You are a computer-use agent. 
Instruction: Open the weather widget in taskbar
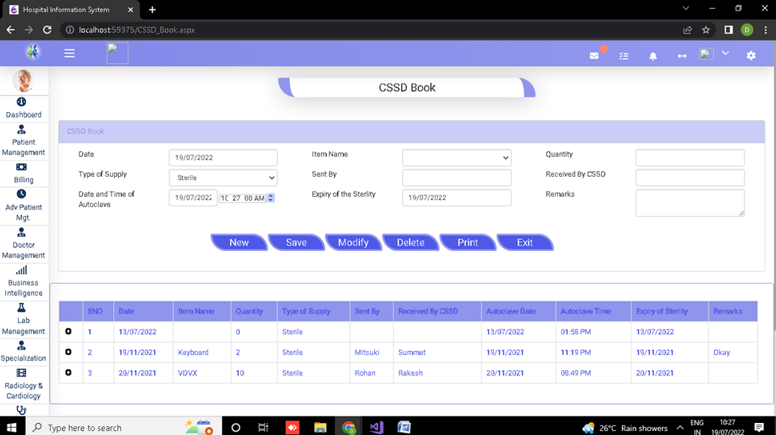tap(625, 428)
